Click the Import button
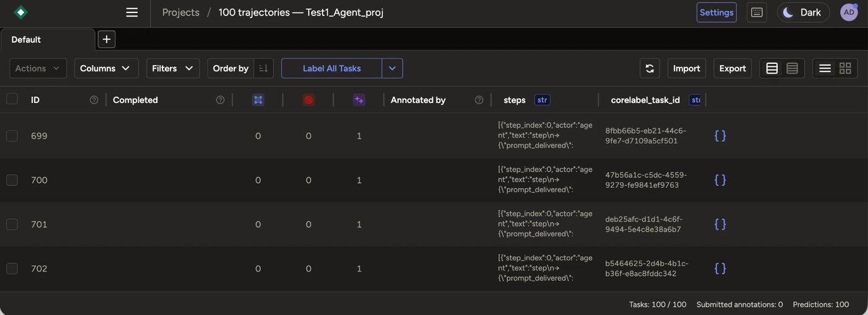Screen dimensions: 868x315 pos(686,68)
